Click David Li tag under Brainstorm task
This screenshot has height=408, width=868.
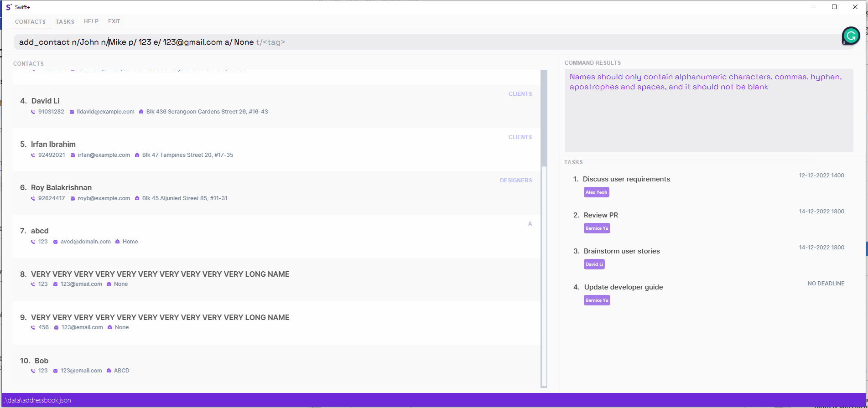coord(594,264)
